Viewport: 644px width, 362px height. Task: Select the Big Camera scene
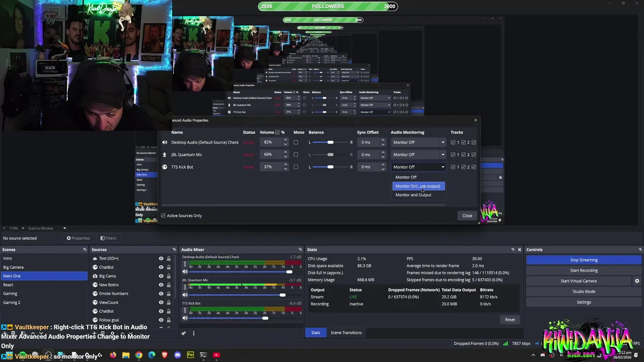pos(44,267)
